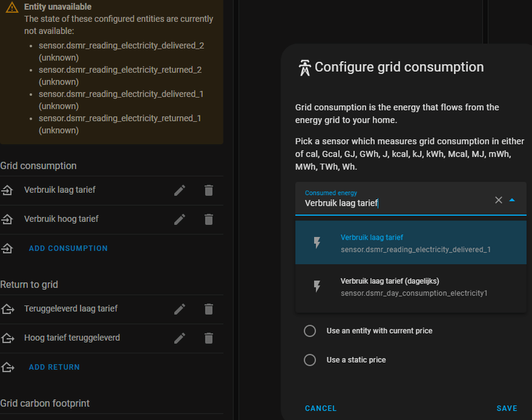This screenshot has width=532, height=420.
Task: Delete the Verbruik laag tarief consumption entry
Action: tap(209, 190)
